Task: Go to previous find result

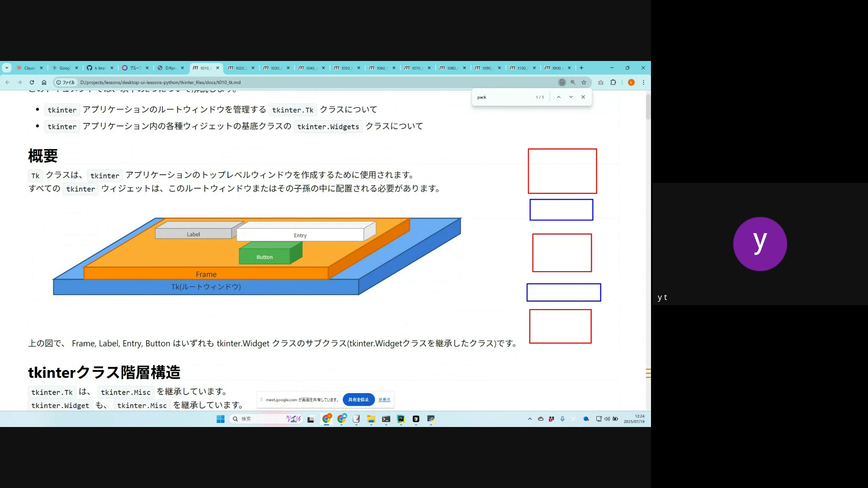Action: [559, 97]
